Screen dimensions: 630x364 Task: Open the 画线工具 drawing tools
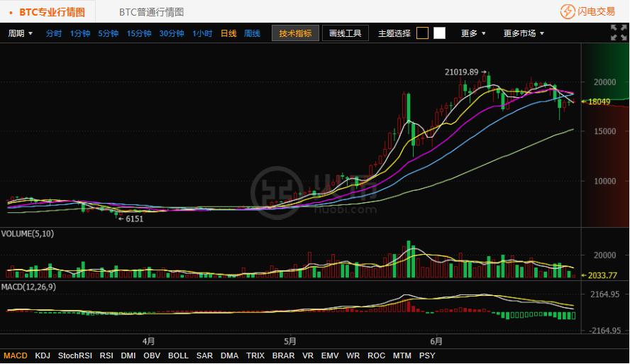(x=346, y=33)
